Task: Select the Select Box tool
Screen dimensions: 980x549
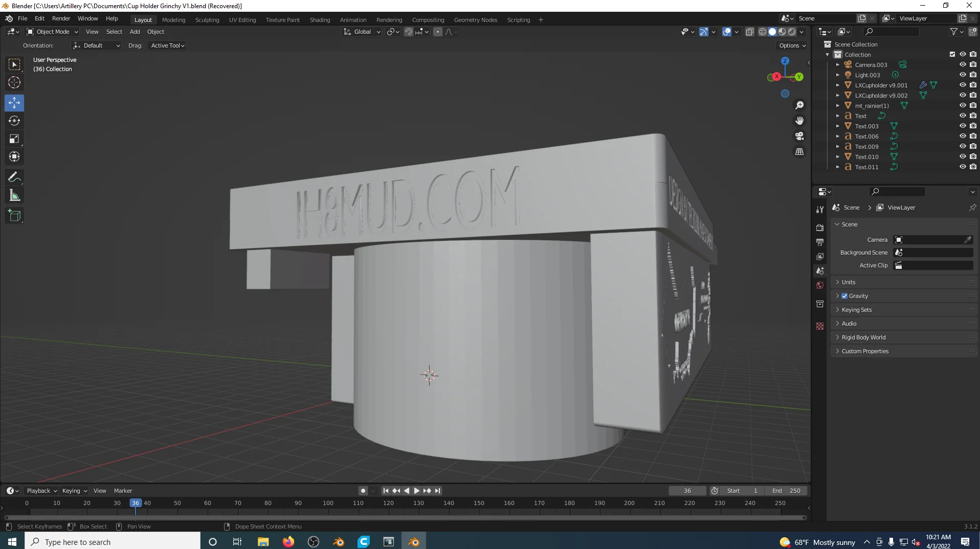Action: coord(14,64)
